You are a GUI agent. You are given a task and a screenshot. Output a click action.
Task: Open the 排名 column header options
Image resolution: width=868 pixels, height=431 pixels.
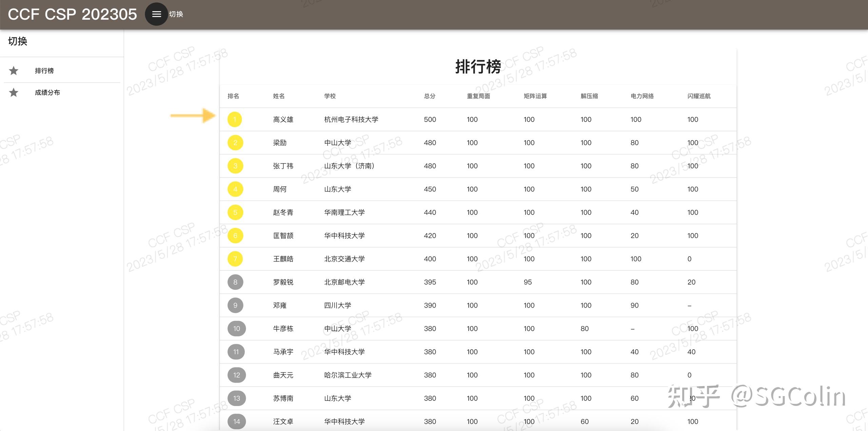234,96
